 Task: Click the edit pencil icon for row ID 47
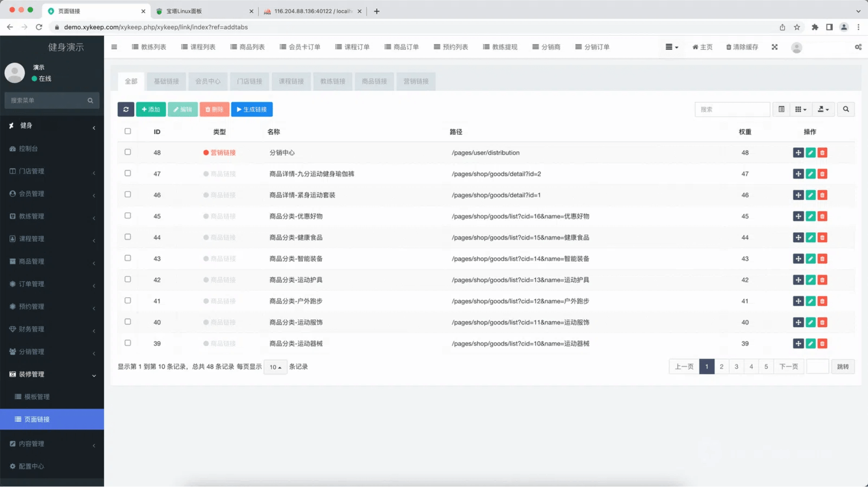click(x=810, y=173)
